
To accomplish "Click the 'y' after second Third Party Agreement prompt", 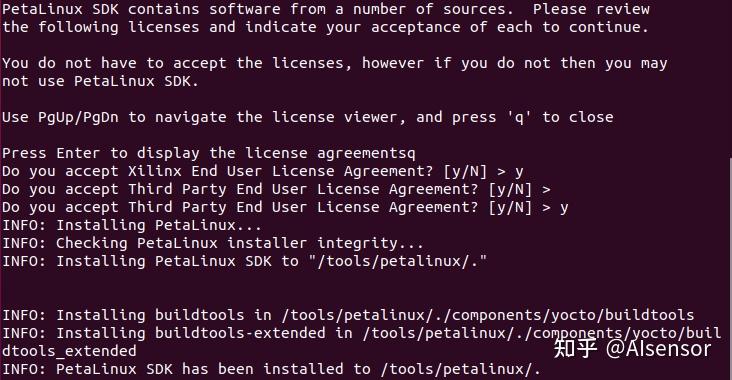I will 564,207.
